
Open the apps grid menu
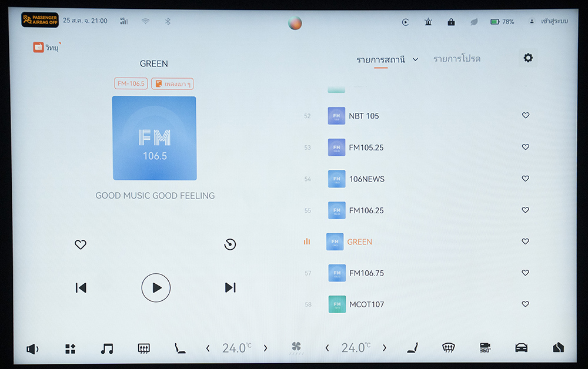[70, 348]
